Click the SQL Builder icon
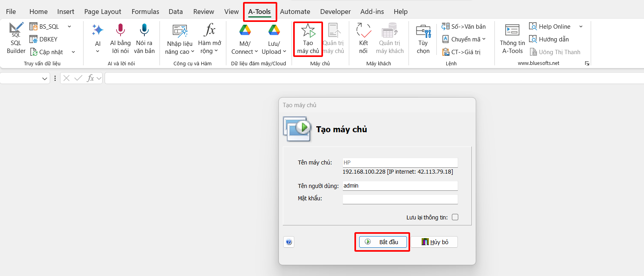Image resolution: width=644 pixels, height=276 pixels. click(x=16, y=29)
